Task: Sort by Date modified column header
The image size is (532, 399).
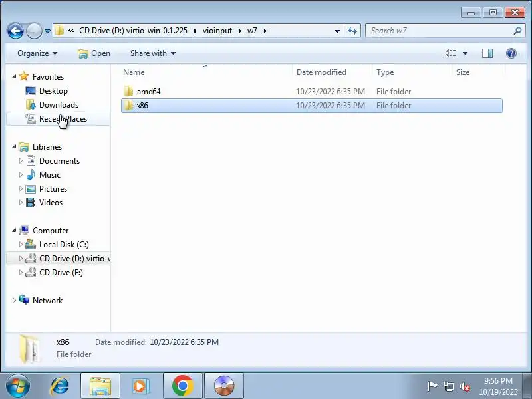Action: pos(321,72)
